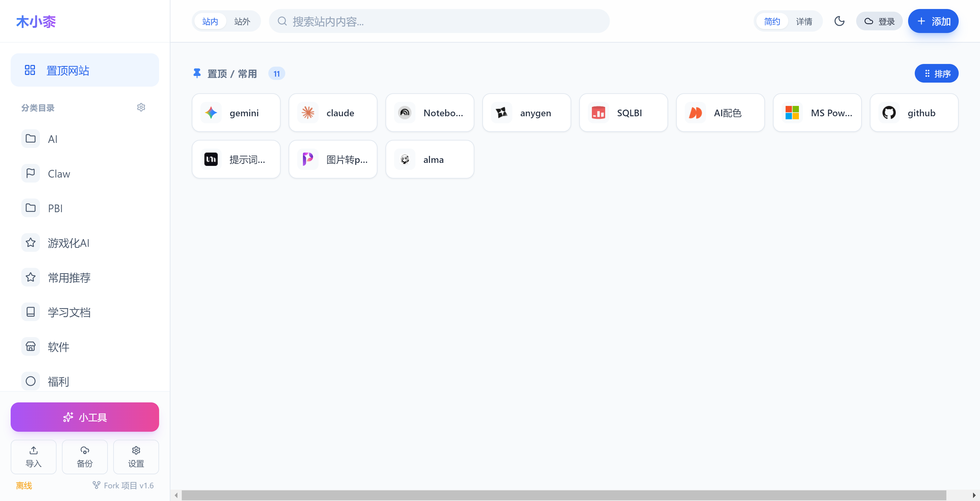Open the 游戏化AI category
This screenshot has height=501, width=980.
[85, 243]
